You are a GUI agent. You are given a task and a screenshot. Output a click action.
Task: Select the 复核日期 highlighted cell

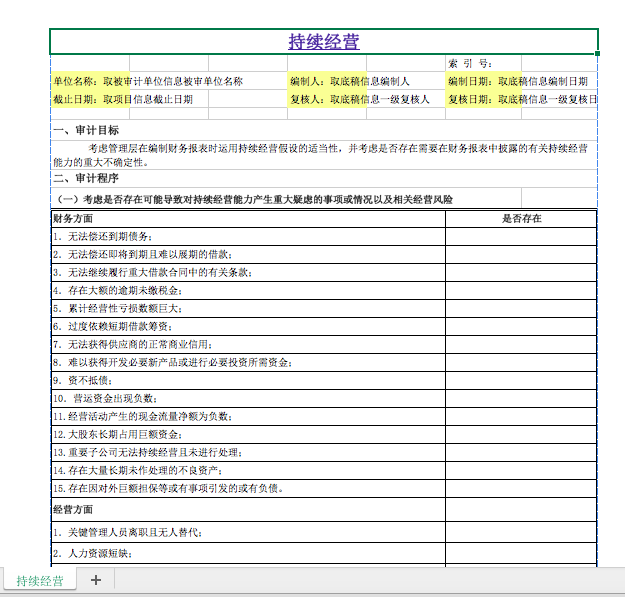(x=483, y=99)
